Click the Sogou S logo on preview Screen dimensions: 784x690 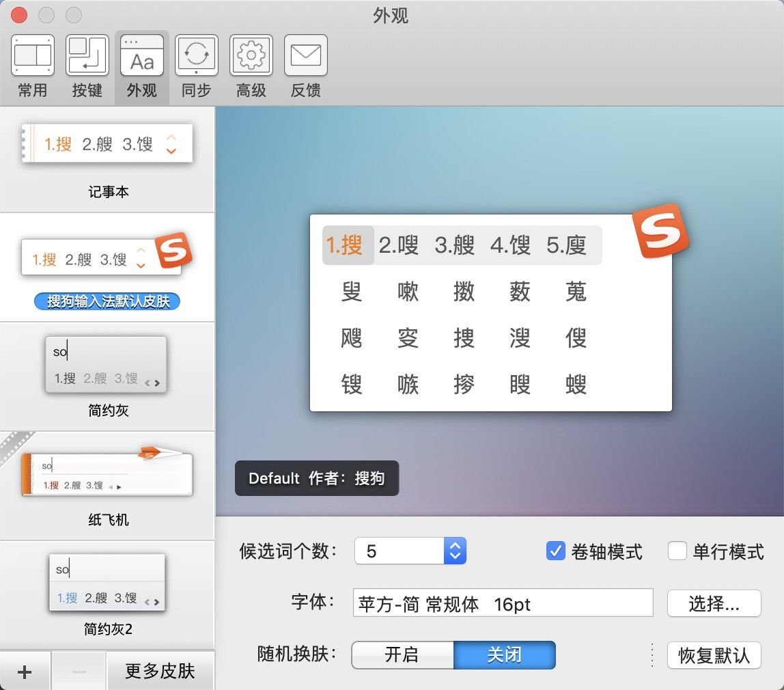(x=660, y=231)
